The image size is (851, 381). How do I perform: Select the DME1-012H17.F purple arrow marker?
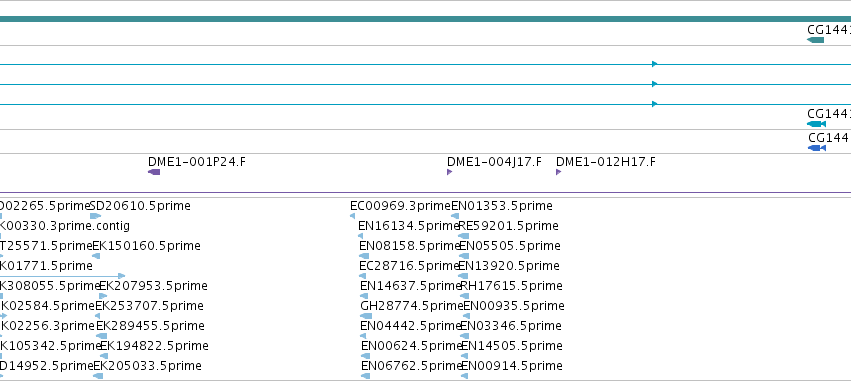tap(558, 172)
